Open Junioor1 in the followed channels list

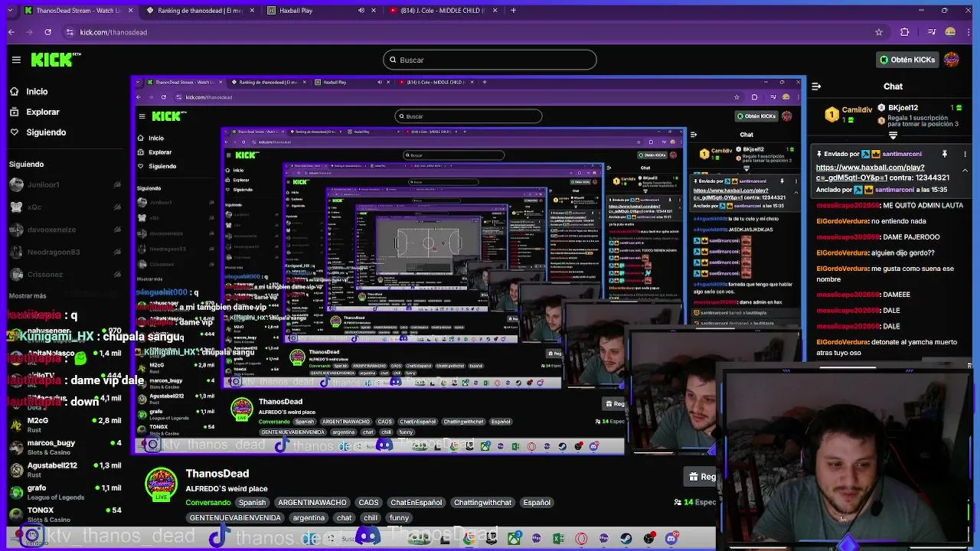coord(64,184)
